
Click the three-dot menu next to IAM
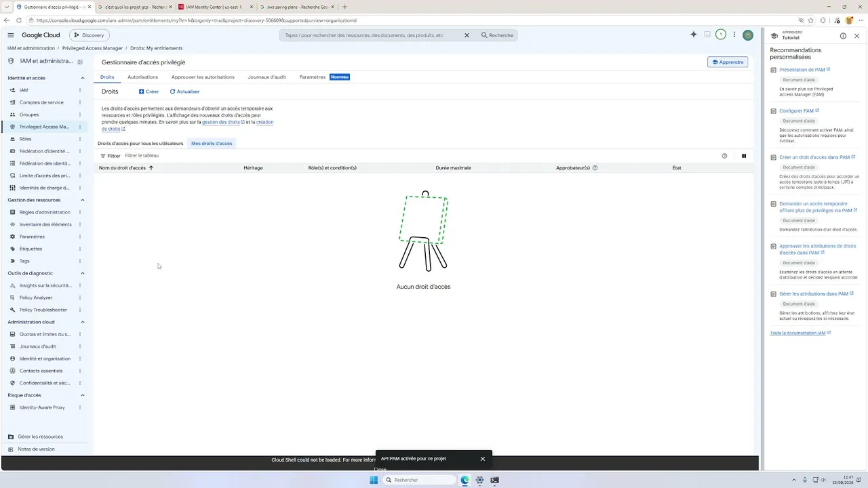pos(80,90)
